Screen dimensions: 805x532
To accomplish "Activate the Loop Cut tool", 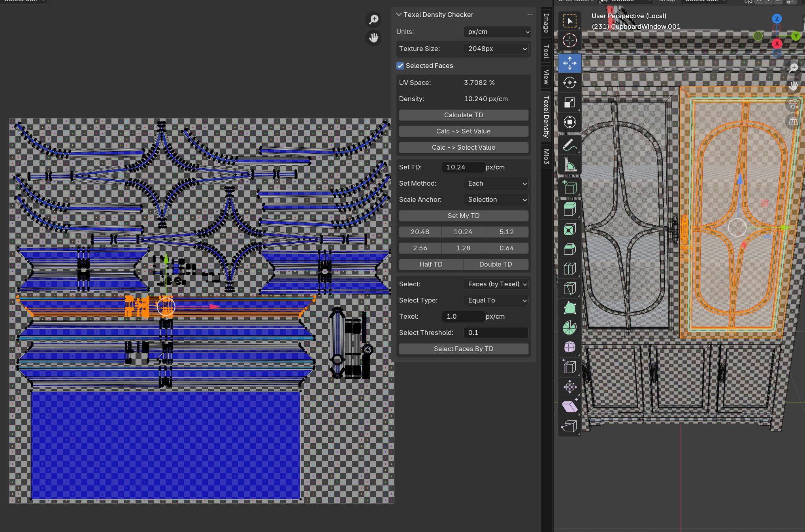I will (569, 269).
